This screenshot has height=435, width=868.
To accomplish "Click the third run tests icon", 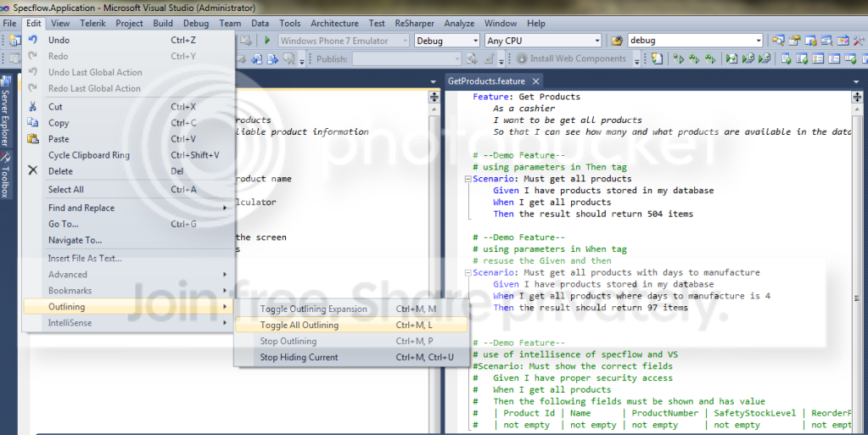I will pos(709,59).
